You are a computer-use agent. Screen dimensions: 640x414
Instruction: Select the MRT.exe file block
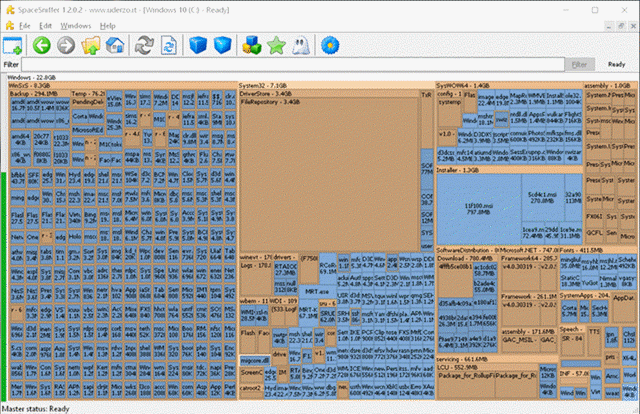(x=317, y=292)
